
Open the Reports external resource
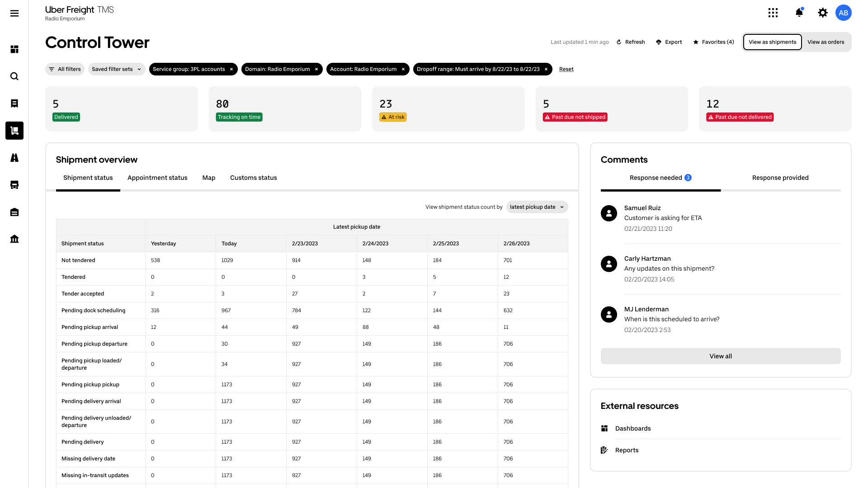pyautogui.click(x=627, y=450)
